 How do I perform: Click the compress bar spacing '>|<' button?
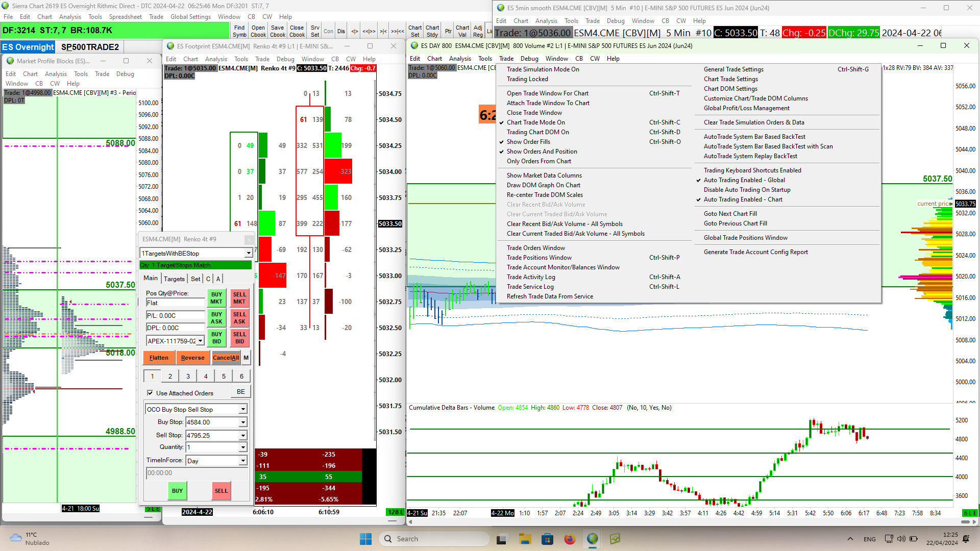(383, 31)
